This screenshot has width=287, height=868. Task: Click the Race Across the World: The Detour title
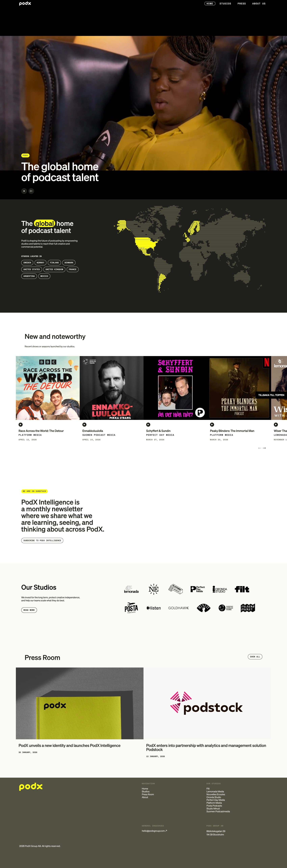pos(41,431)
